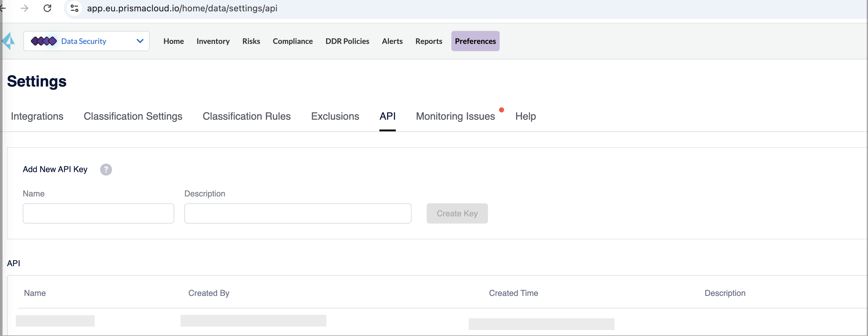
Task: Click the Prisma Cloud logo icon
Action: 9,41
